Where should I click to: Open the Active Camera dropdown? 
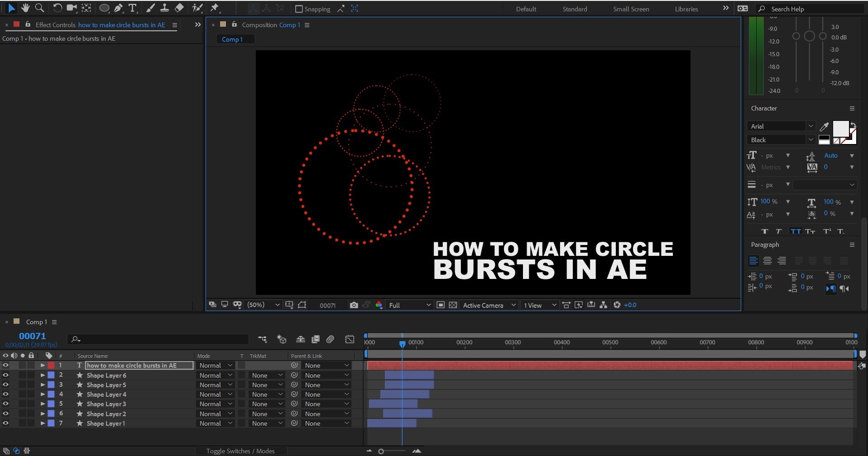(x=489, y=305)
